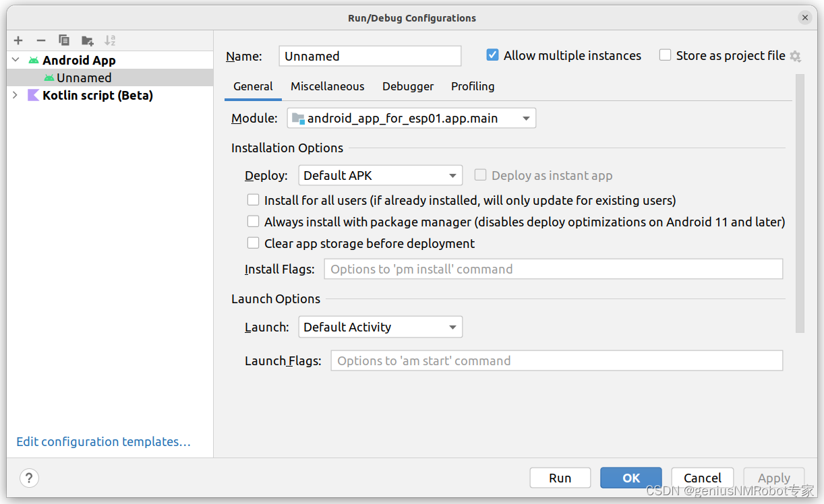Image resolution: width=824 pixels, height=504 pixels.
Task: Open the Module dropdown
Action: pos(526,117)
